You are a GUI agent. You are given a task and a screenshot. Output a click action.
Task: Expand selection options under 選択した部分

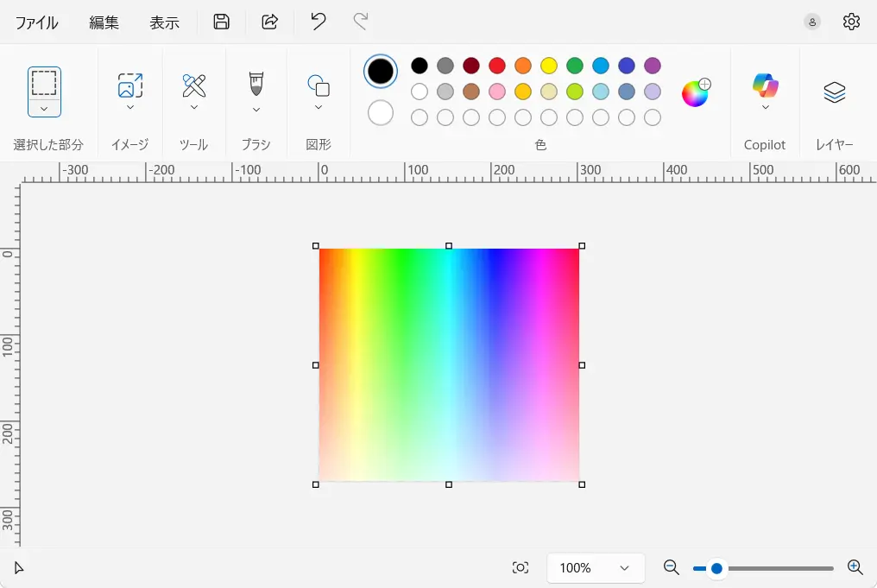[44, 109]
